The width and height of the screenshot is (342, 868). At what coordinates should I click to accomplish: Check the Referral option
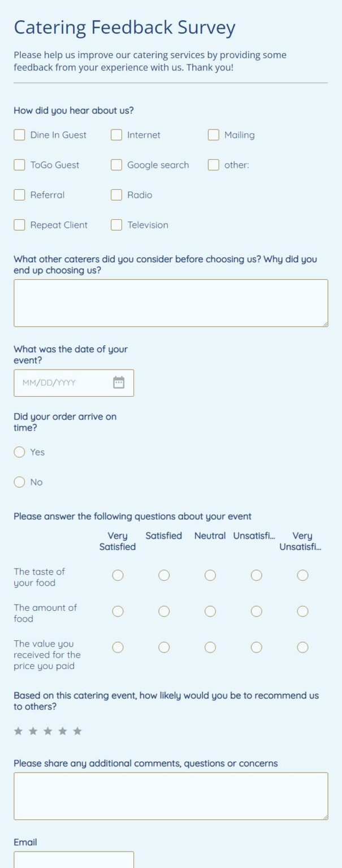coord(19,194)
